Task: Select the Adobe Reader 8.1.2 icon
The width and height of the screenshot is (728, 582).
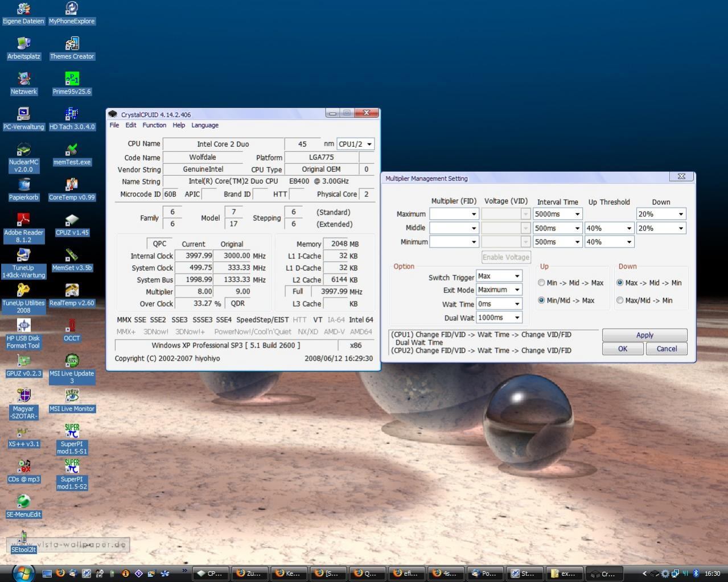Action: coord(23,229)
